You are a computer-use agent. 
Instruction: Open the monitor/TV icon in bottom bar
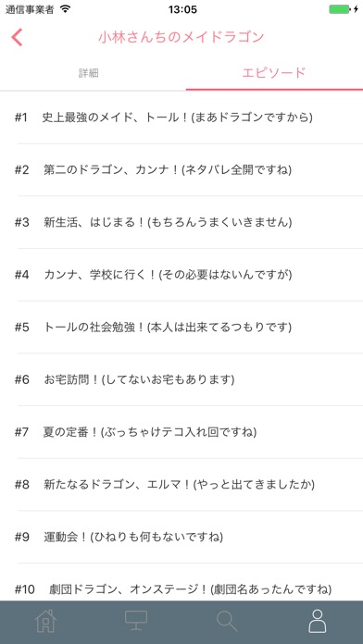pyautogui.click(x=136, y=621)
